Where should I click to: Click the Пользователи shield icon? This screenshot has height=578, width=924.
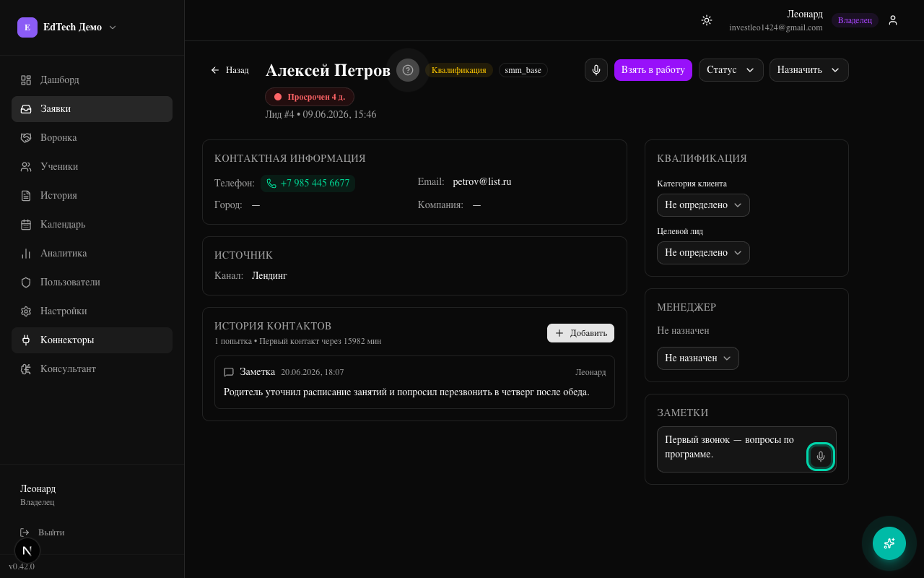tap(26, 282)
